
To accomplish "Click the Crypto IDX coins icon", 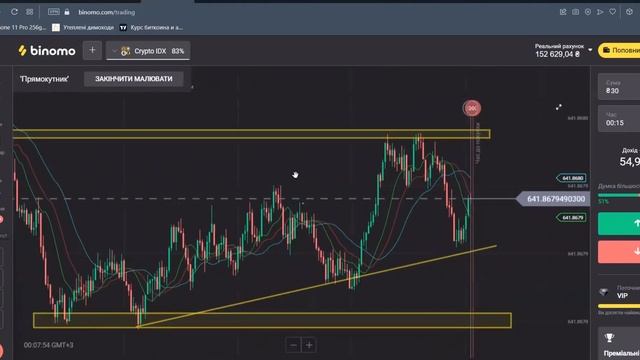I will click(x=125, y=51).
